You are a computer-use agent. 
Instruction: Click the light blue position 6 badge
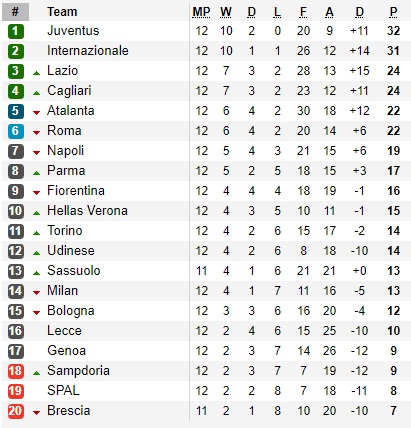click(x=16, y=131)
